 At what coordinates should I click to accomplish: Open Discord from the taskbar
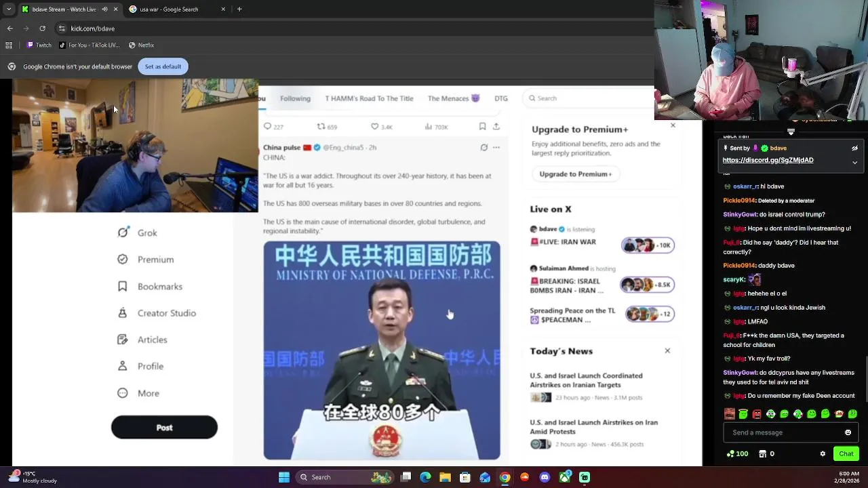pos(545,477)
